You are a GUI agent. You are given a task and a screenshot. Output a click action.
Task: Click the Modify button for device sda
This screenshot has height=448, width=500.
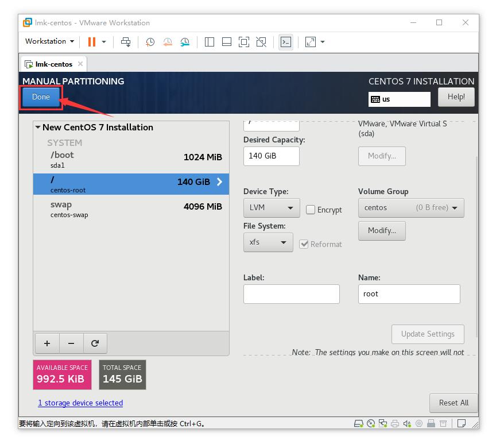coord(382,156)
